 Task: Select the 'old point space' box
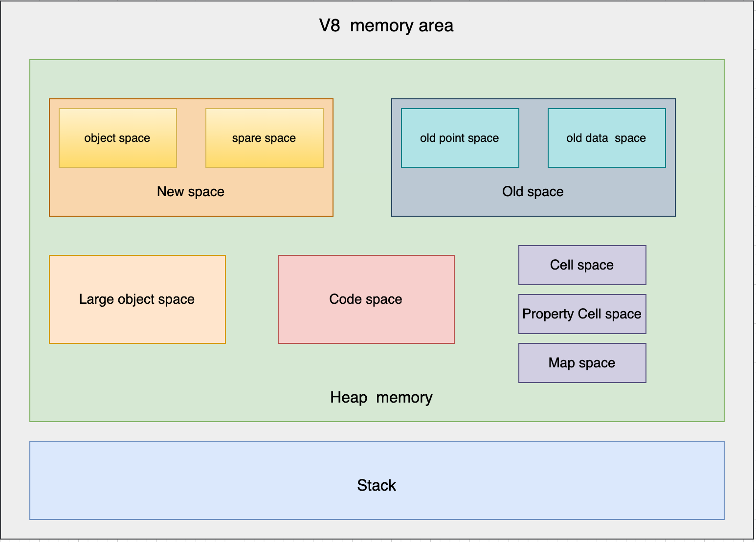tap(460, 138)
